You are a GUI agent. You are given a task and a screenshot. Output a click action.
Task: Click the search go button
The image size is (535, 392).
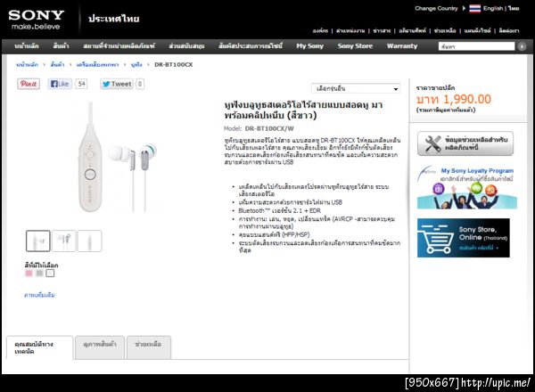[x=522, y=46]
